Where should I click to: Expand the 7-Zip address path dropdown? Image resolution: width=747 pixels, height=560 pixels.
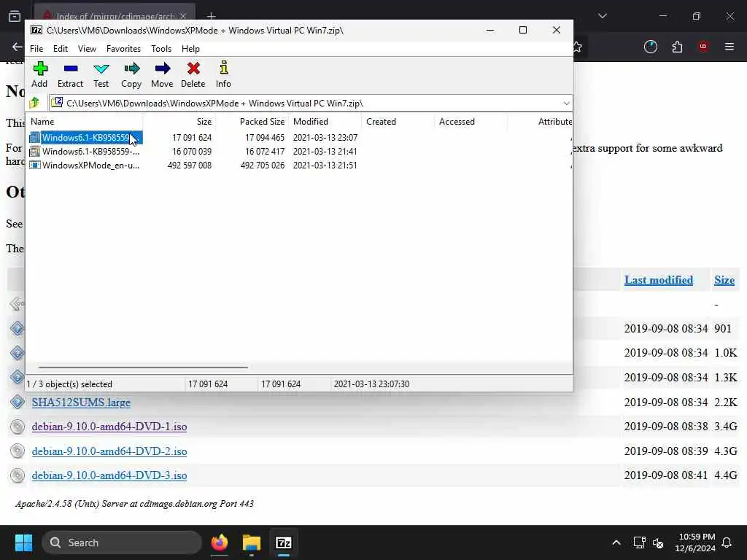pyautogui.click(x=566, y=103)
